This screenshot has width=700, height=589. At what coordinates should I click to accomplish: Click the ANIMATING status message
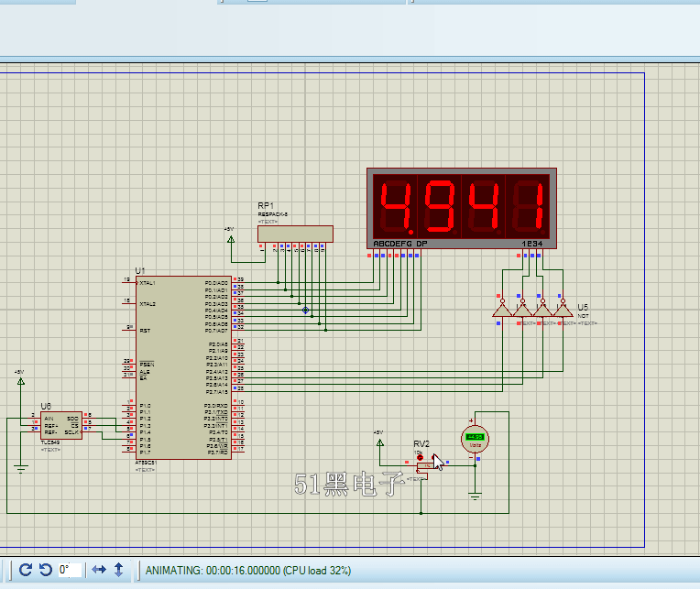tap(248, 571)
